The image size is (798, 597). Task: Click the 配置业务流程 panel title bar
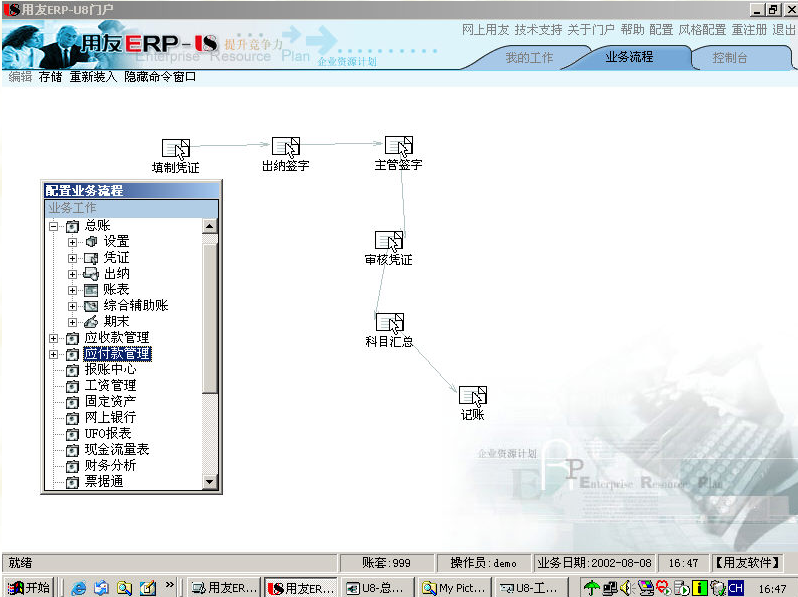tap(132, 190)
